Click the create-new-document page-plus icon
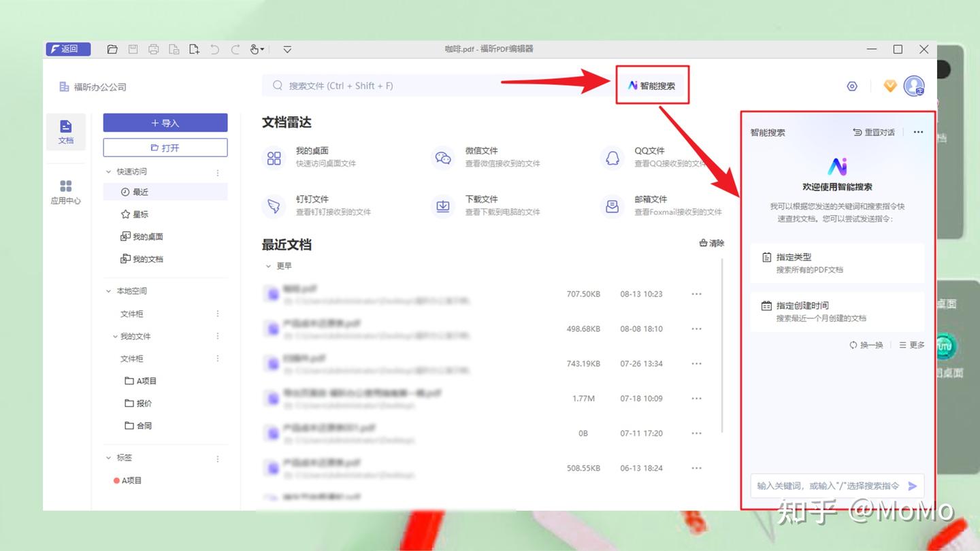This screenshot has width=980, height=551. 195,49
